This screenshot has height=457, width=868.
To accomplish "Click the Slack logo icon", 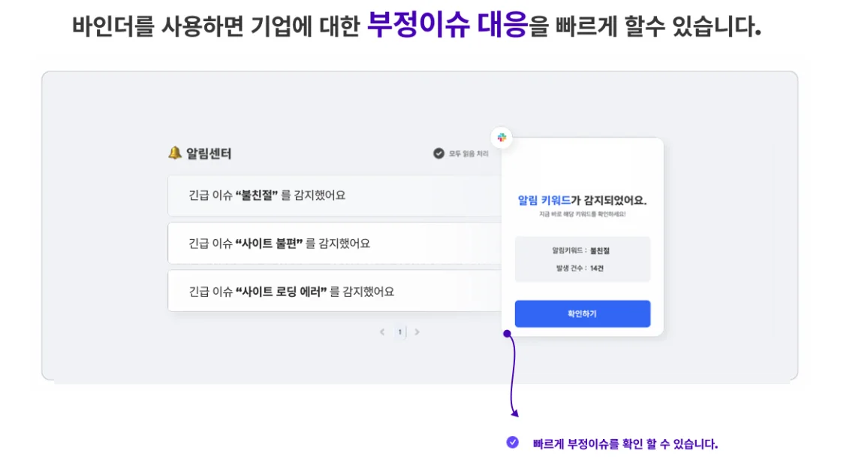I will [x=502, y=138].
